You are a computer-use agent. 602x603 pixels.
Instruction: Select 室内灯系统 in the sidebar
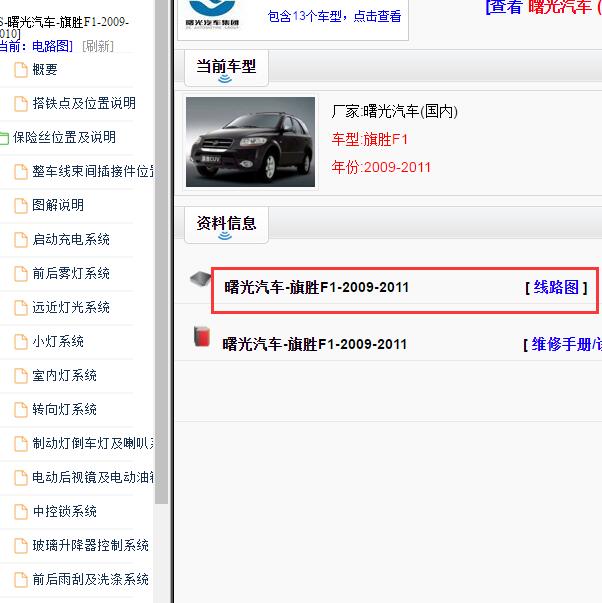[65, 375]
